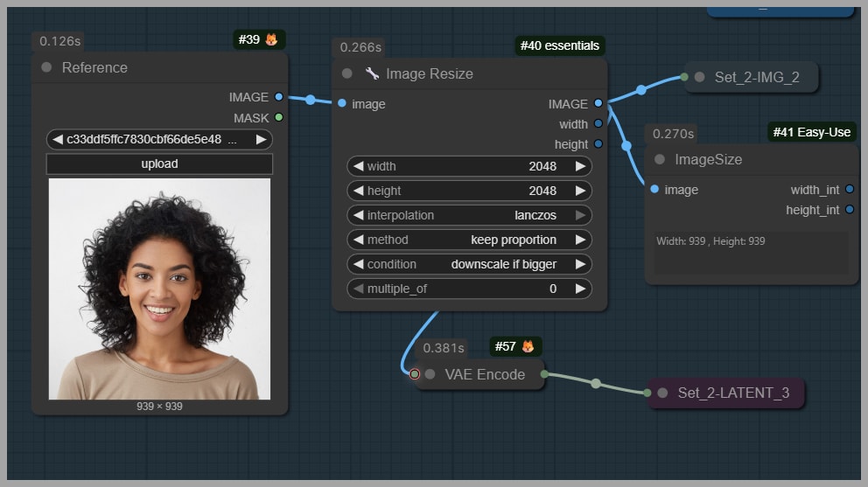Toggle the ImageSize node collapse dot
The image size is (868, 487).
pos(660,159)
